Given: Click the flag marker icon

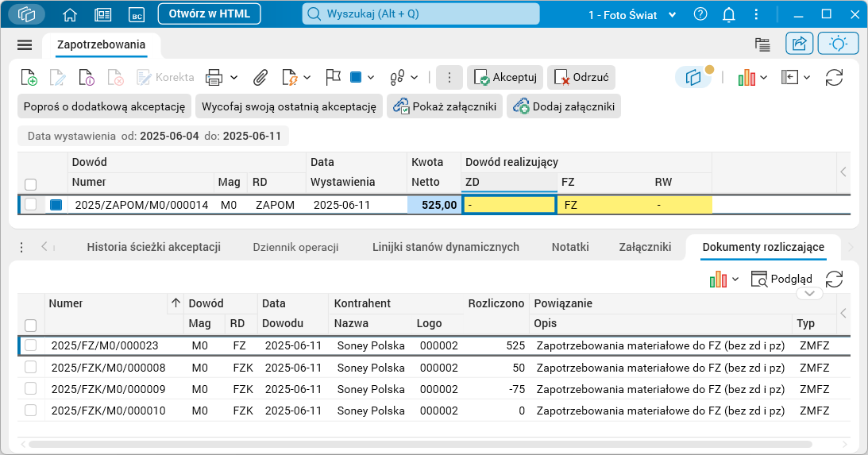Looking at the screenshot, I should [333, 78].
